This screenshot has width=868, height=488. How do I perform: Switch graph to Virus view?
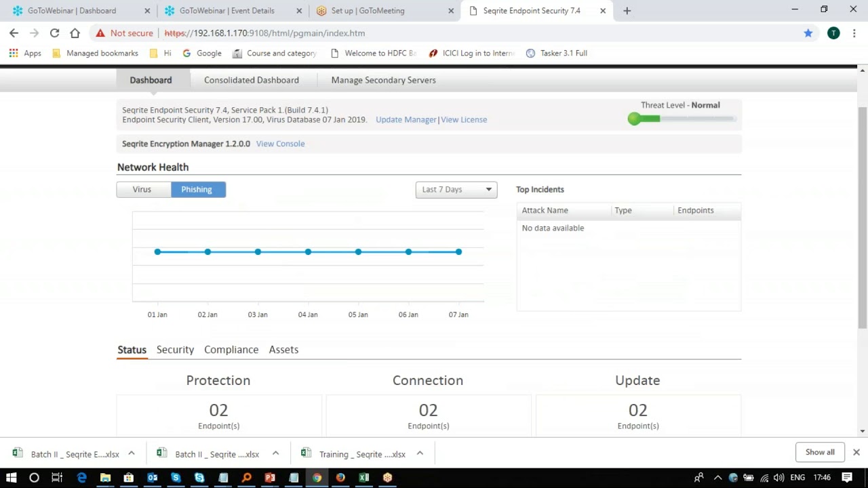[x=142, y=189]
